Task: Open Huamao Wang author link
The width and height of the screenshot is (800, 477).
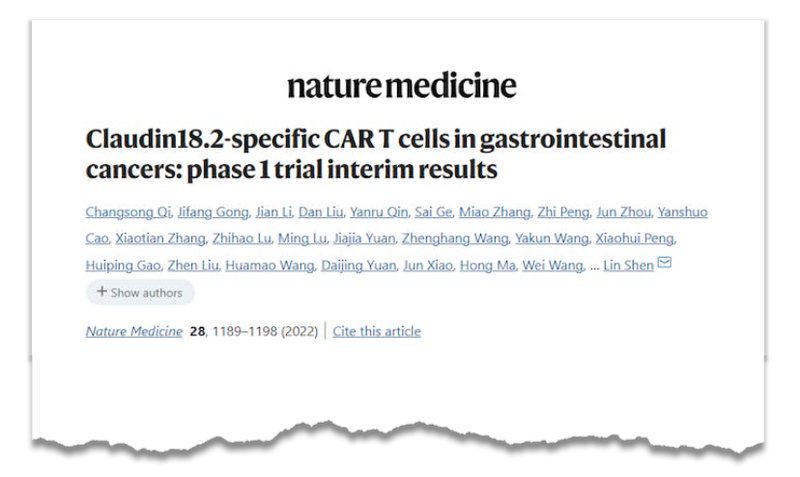Action: pos(269,265)
